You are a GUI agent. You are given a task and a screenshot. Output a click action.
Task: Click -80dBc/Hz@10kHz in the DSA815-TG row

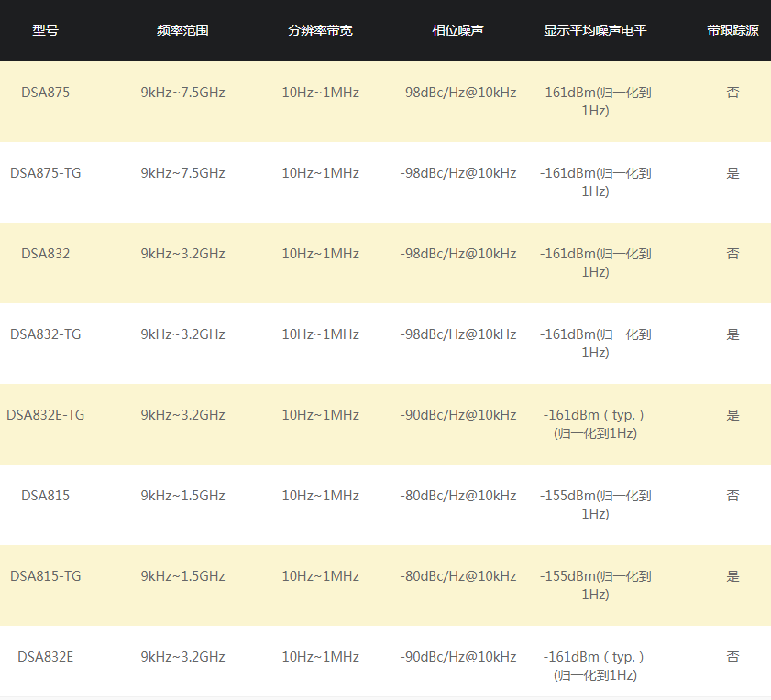[x=457, y=576]
